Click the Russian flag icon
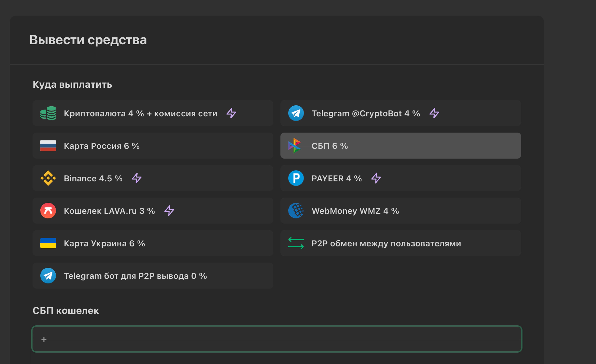Screen dimensions: 596x364 coord(48,146)
